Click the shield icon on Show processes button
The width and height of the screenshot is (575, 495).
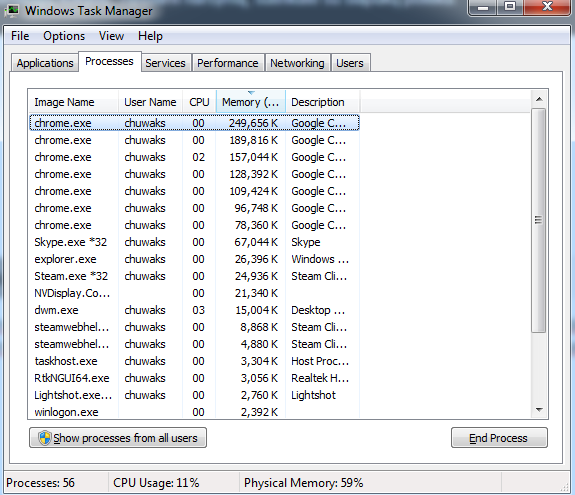tap(44, 438)
